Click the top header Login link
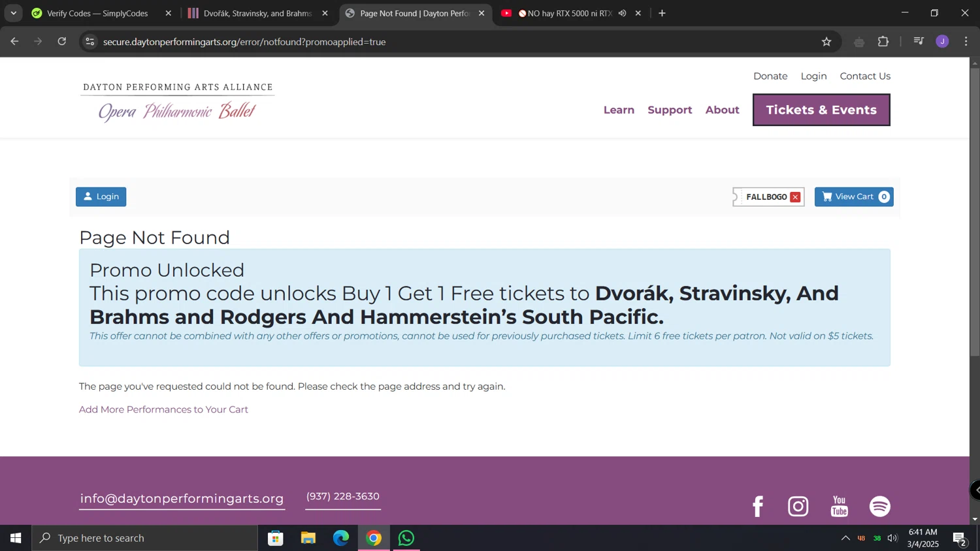Screen dimensions: 980x551 point(813,76)
